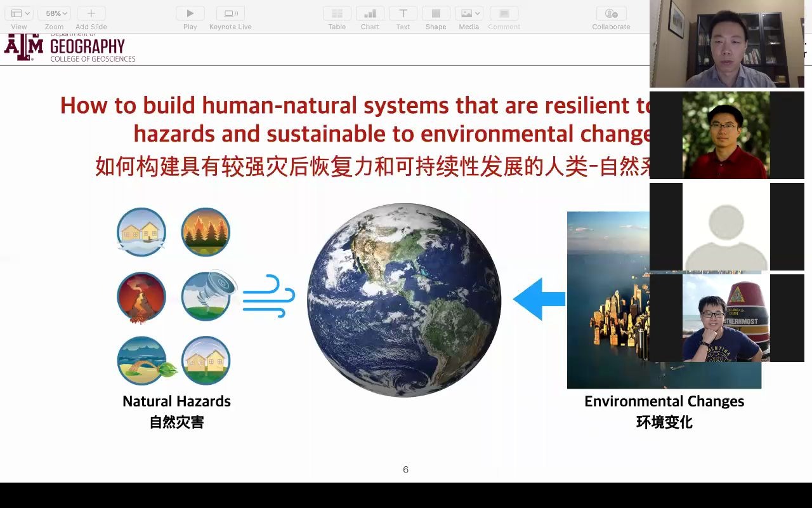Open Keynote Live
Viewport: 812px width, 508px height.
(x=230, y=13)
